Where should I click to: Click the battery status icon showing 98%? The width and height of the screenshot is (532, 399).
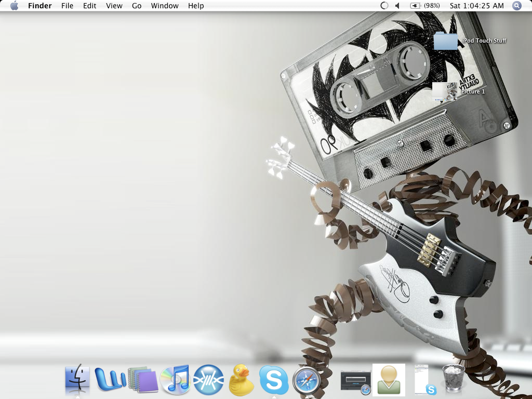click(425, 6)
